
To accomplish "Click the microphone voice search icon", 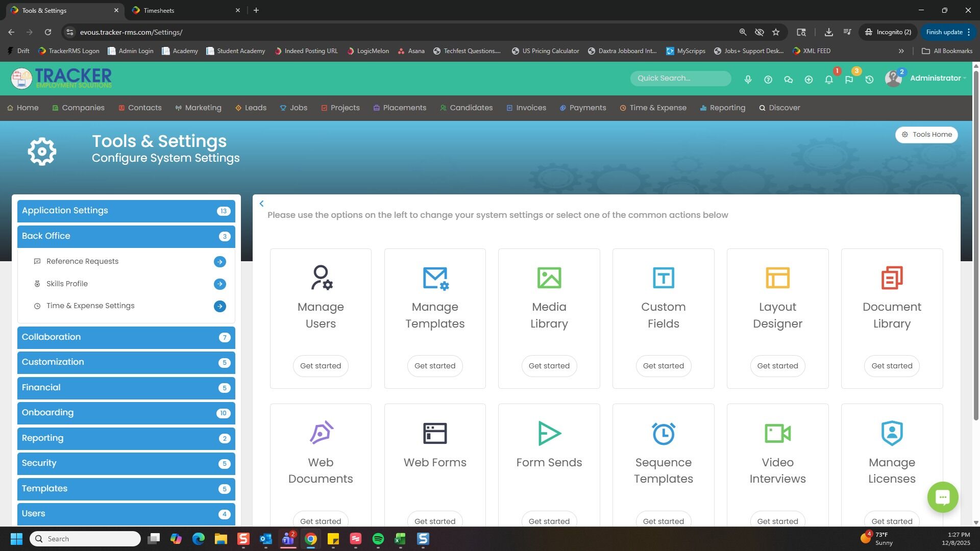I will pyautogui.click(x=748, y=80).
